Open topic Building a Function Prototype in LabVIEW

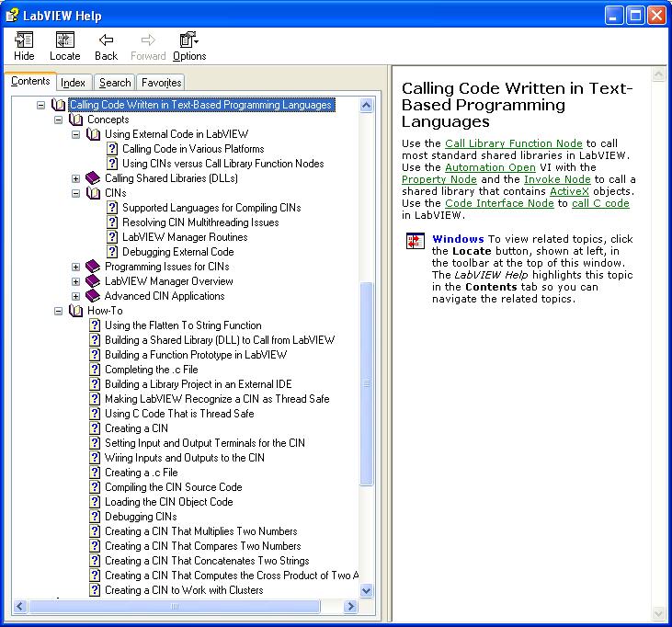[196, 355]
